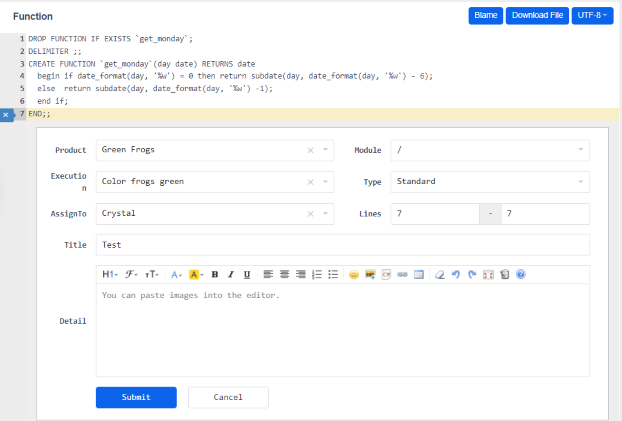Expand the Module dropdown
Image resolution: width=622 pixels, height=421 pixels.
point(489,150)
